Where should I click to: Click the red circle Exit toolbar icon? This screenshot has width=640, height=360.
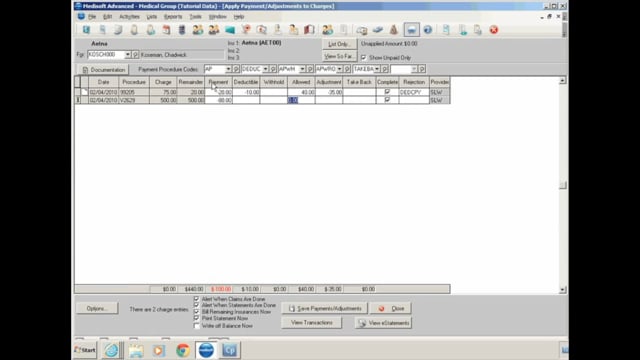494,30
